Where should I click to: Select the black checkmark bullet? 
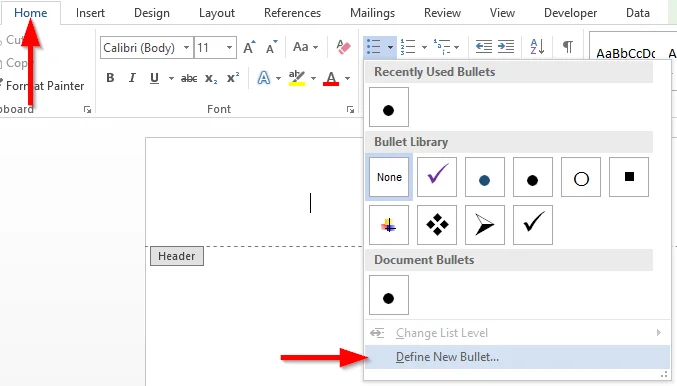pos(533,225)
